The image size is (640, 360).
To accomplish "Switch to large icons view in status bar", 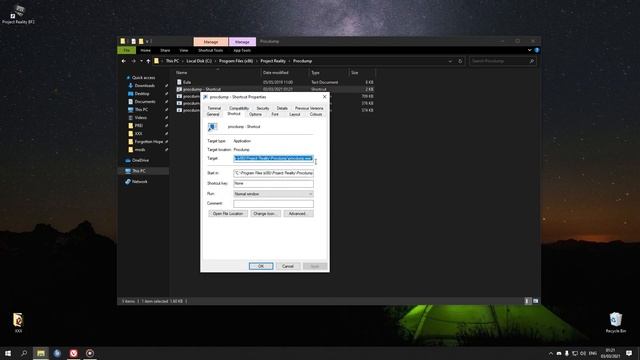I will [x=536, y=301].
